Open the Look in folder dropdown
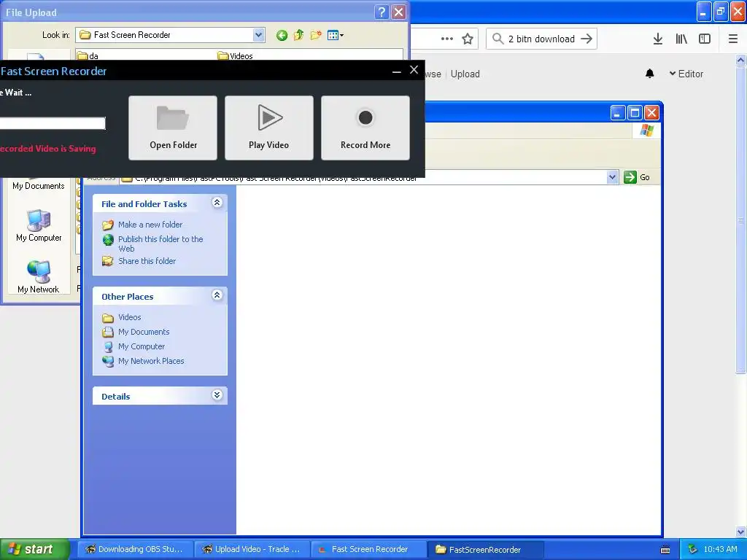 pos(258,35)
